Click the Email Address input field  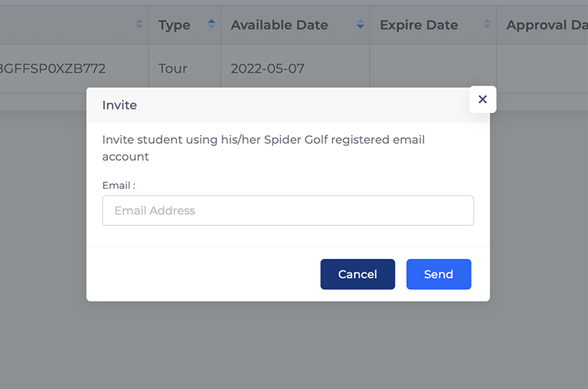[x=288, y=211]
